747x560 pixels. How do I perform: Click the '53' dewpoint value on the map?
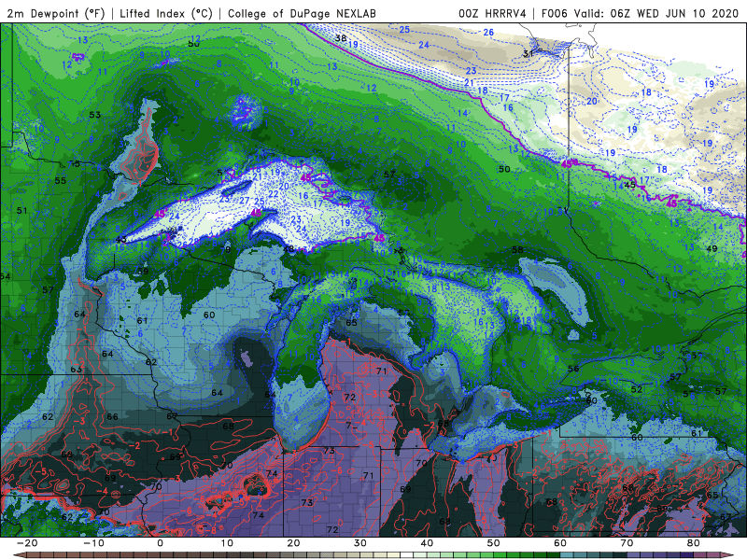click(95, 115)
